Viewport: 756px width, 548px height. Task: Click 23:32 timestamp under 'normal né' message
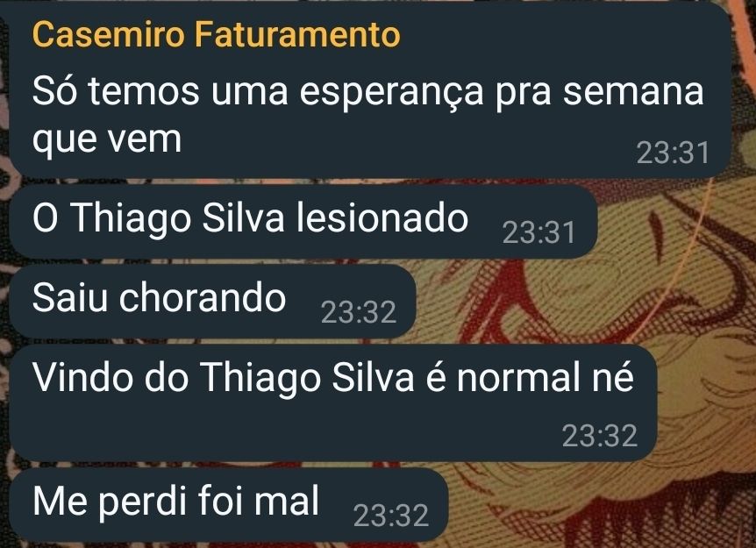click(600, 436)
